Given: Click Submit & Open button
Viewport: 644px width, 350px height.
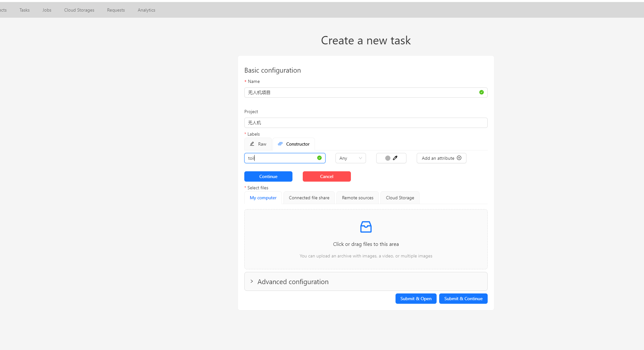Looking at the screenshot, I should [x=416, y=299].
